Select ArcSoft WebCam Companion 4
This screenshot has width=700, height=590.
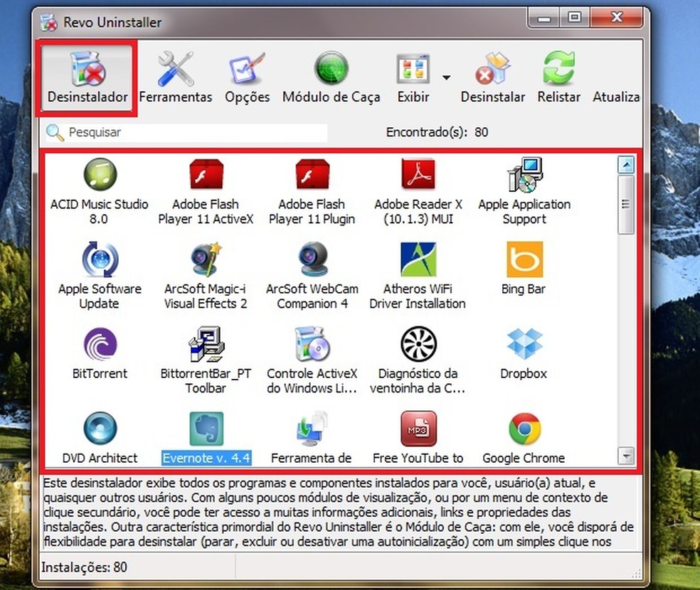[312, 277]
